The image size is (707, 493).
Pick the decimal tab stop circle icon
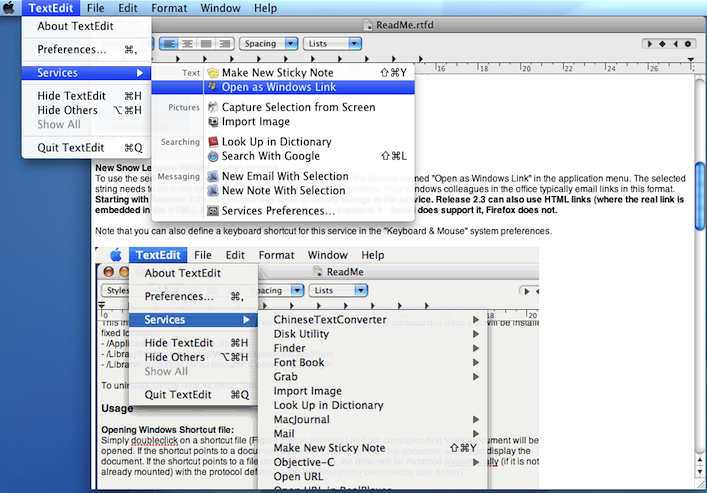click(688, 44)
